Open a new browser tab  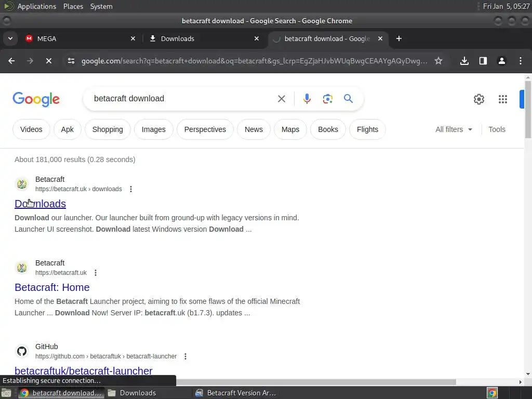coord(398,38)
